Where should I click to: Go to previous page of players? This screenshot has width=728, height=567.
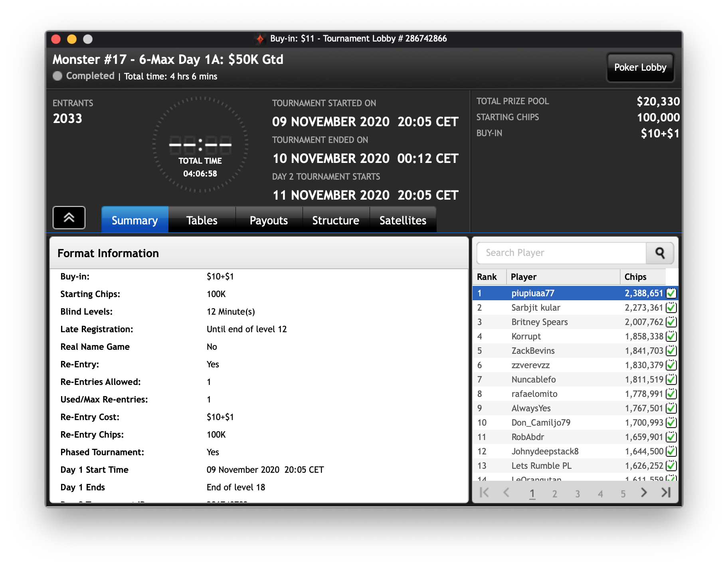(x=506, y=493)
